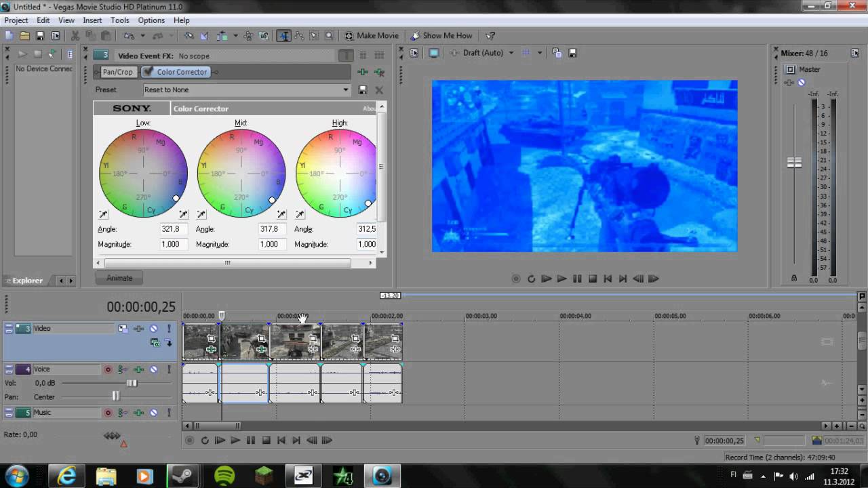Click the Make Movie button
This screenshot has height=488, width=868.
[x=372, y=35]
